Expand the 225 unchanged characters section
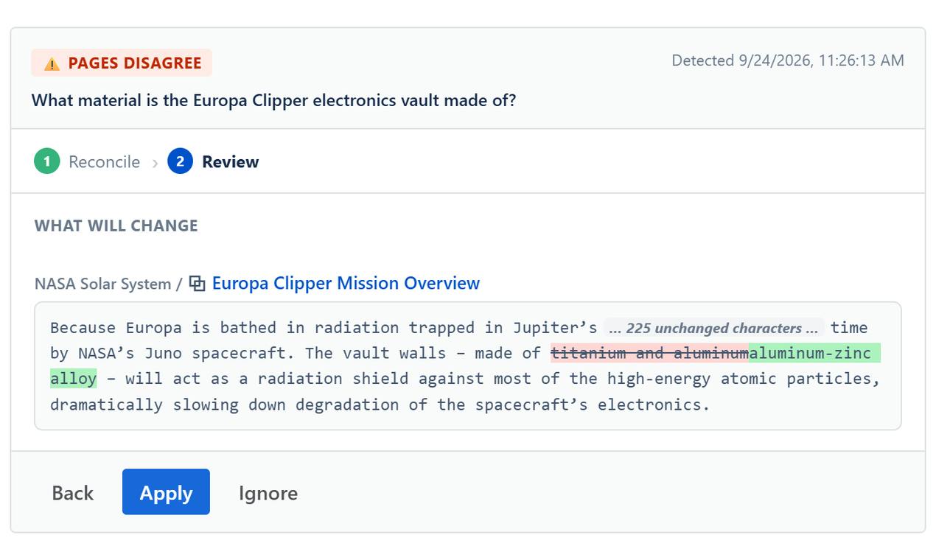The width and height of the screenshot is (936, 560). pyautogui.click(x=713, y=328)
